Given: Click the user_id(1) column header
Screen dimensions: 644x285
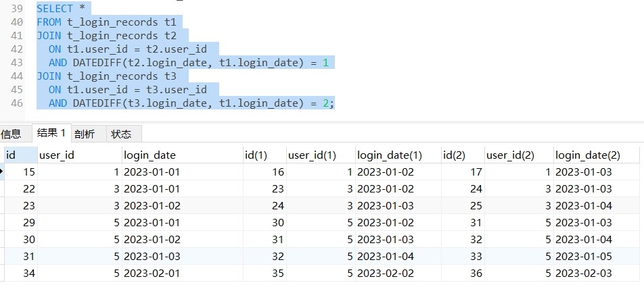Looking at the screenshot, I should click(321, 155).
